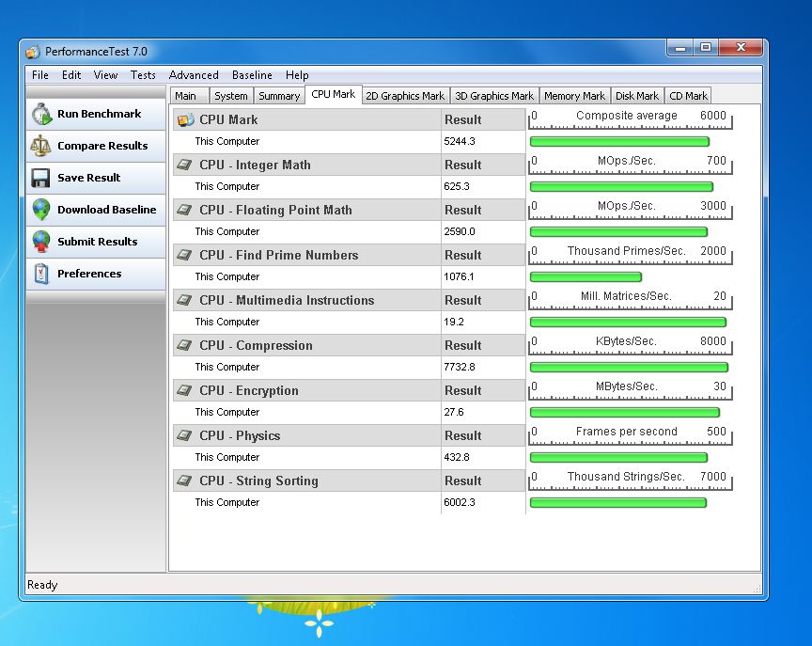The width and height of the screenshot is (812, 646).
Task: Select the Find Prime Numbers result 1076.1
Action: [459, 276]
